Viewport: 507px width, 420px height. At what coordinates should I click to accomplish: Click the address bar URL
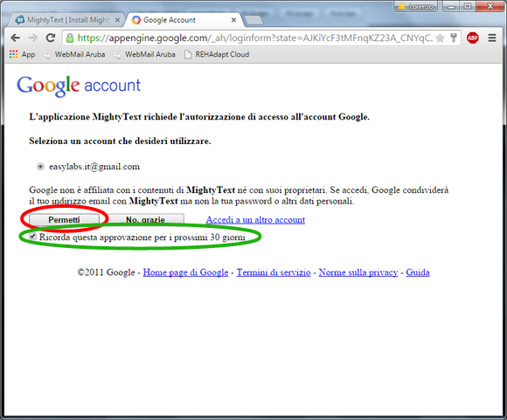[254, 38]
